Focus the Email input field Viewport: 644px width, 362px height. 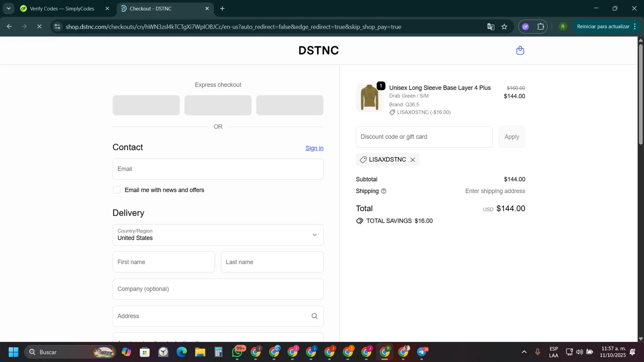tap(218, 169)
